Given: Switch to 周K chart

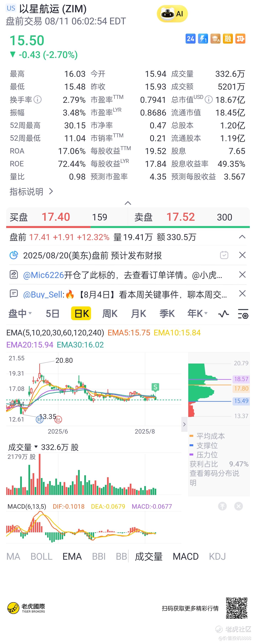Looking at the screenshot, I should [110, 314].
